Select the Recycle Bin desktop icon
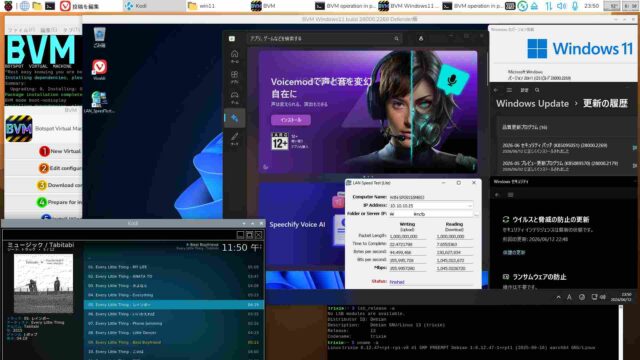The image size is (640, 360). click(x=100, y=38)
